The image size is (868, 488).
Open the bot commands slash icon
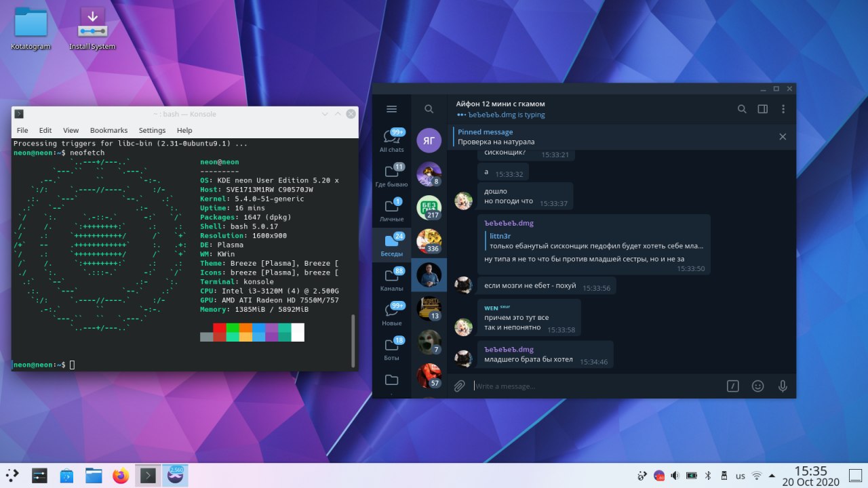(x=732, y=386)
